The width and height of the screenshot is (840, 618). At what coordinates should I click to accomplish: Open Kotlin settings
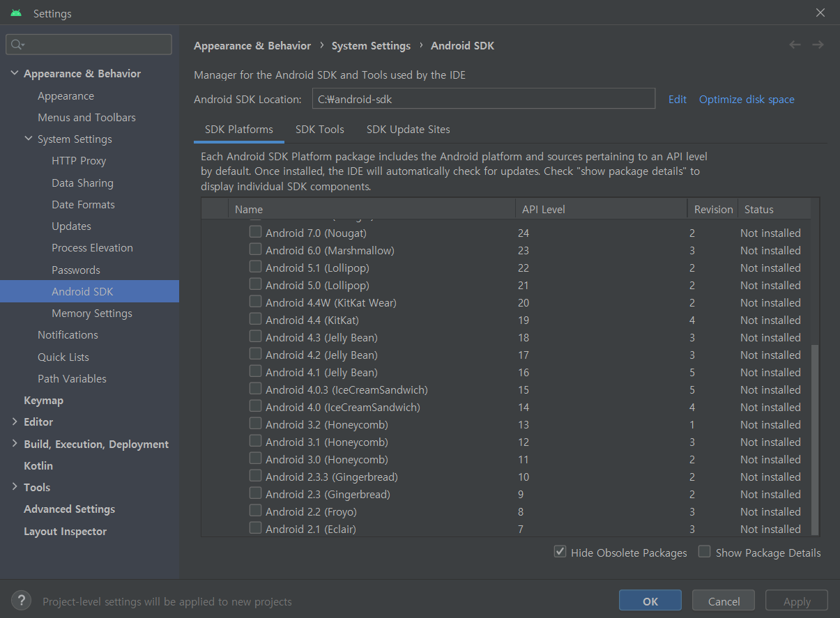pyautogui.click(x=38, y=466)
